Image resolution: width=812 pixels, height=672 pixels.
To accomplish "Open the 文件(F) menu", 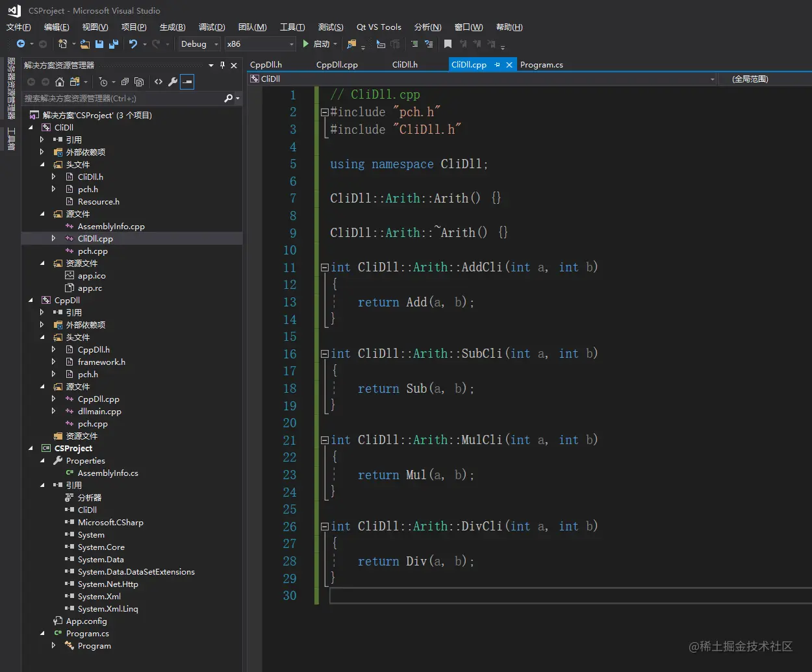I will 18,27.
